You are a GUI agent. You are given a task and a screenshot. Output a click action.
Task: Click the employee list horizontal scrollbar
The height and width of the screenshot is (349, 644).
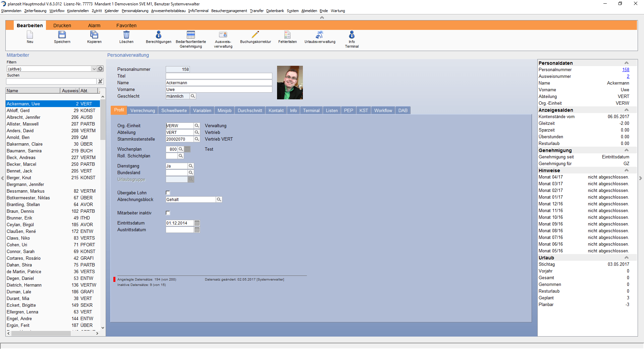[41, 334]
